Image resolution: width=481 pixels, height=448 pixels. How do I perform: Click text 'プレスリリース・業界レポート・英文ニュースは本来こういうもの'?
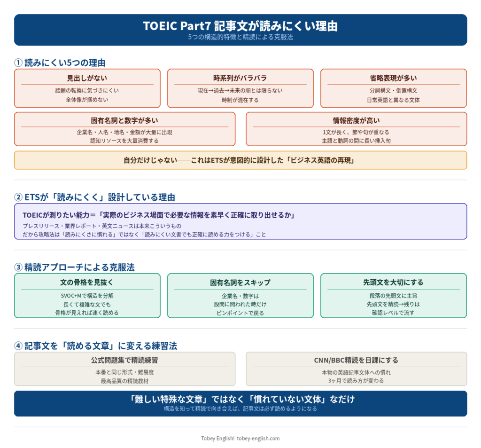[102, 226]
